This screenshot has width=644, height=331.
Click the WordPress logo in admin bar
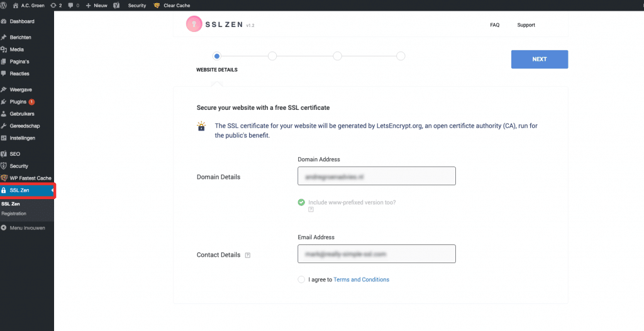pos(4,5)
